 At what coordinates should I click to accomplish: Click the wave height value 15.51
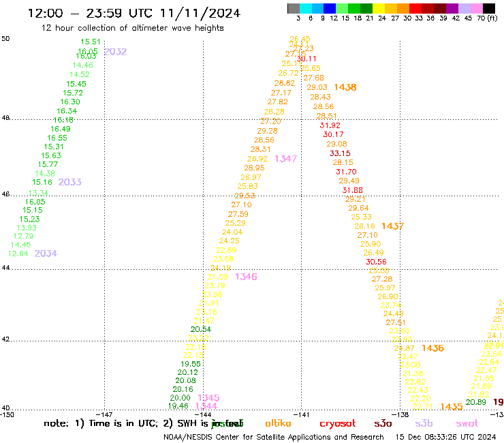coord(91,42)
